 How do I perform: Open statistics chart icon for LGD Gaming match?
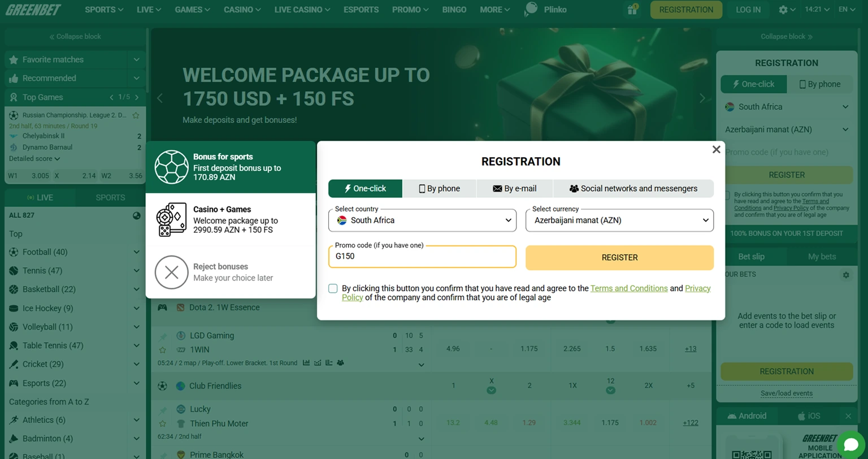(x=306, y=363)
